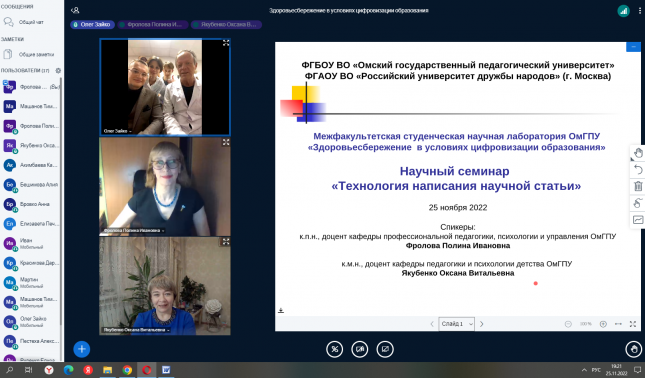Open Microsoft Edge from taskbar
This screenshot has width=645, height=378.
click(68, 370)
